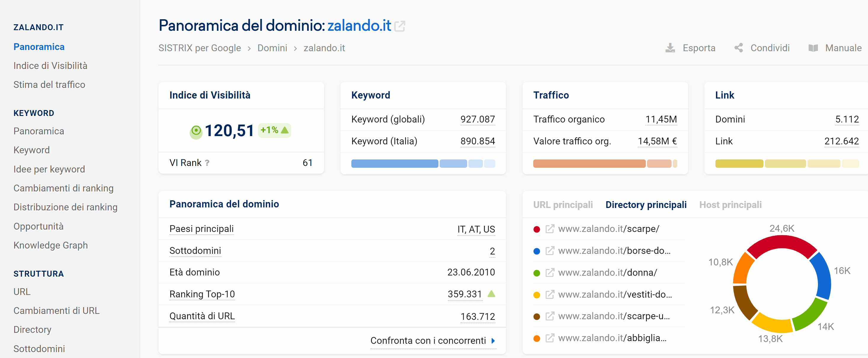Click the Condividi share icon
Image resolution: width=868 pixels, height=358 pixels.
(x=739, y=48)
